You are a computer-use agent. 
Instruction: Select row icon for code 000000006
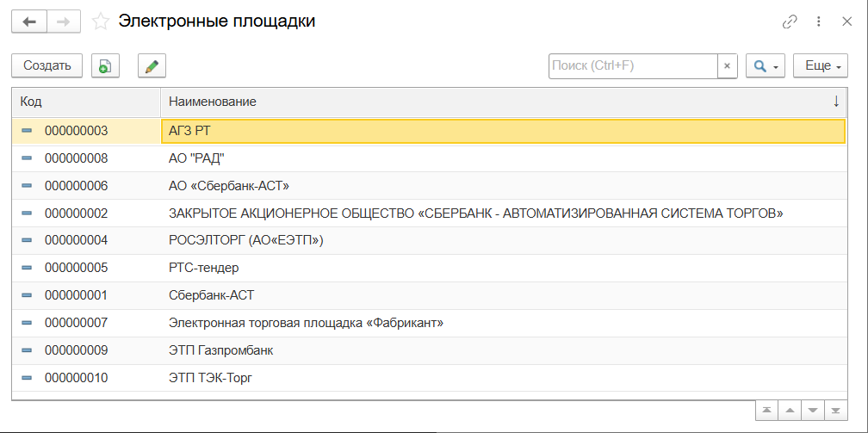pyautogui.click(x=27, y=186)
